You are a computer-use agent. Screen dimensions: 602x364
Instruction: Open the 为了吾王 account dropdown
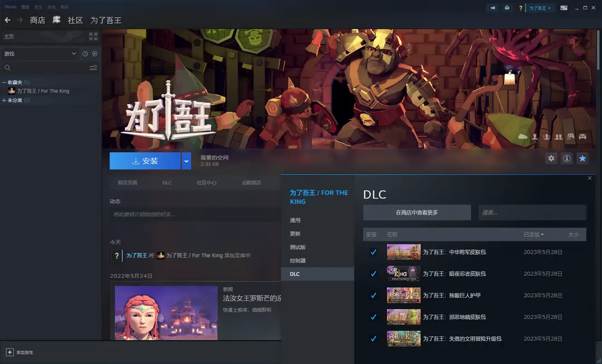coord(540,8)
